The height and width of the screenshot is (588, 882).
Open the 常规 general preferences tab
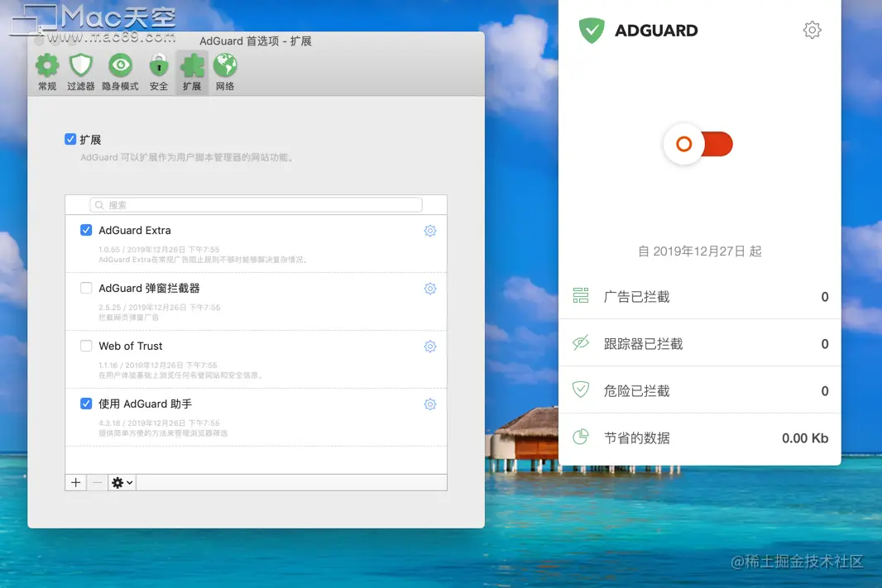coord(47,72)
